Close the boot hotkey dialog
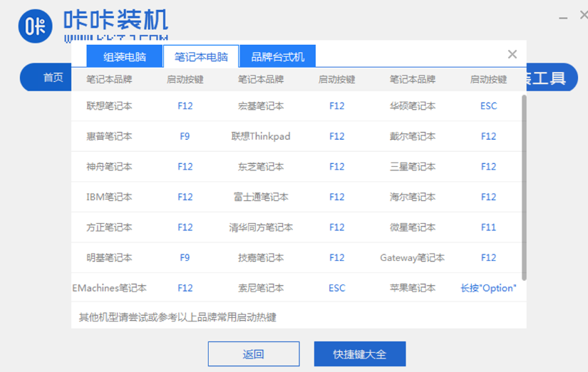The image size is (588, 372). tap(512, 54)
